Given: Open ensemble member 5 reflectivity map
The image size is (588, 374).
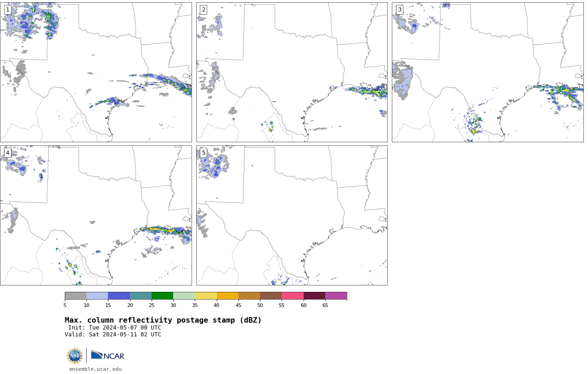Looking at the screenshot, I should pyautogui.click(x=292, y=215).
